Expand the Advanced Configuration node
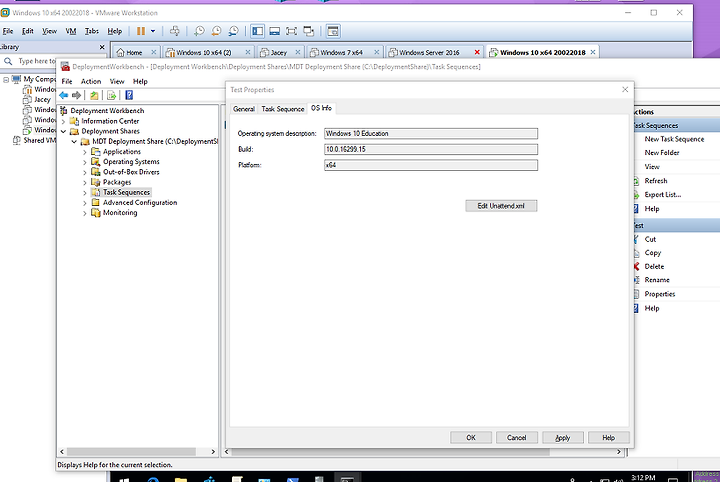 [85, 202]
